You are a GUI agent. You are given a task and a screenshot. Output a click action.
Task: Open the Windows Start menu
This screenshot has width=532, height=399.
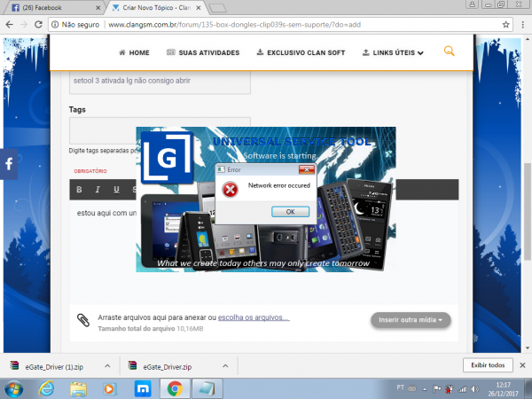tap(13, 389)
